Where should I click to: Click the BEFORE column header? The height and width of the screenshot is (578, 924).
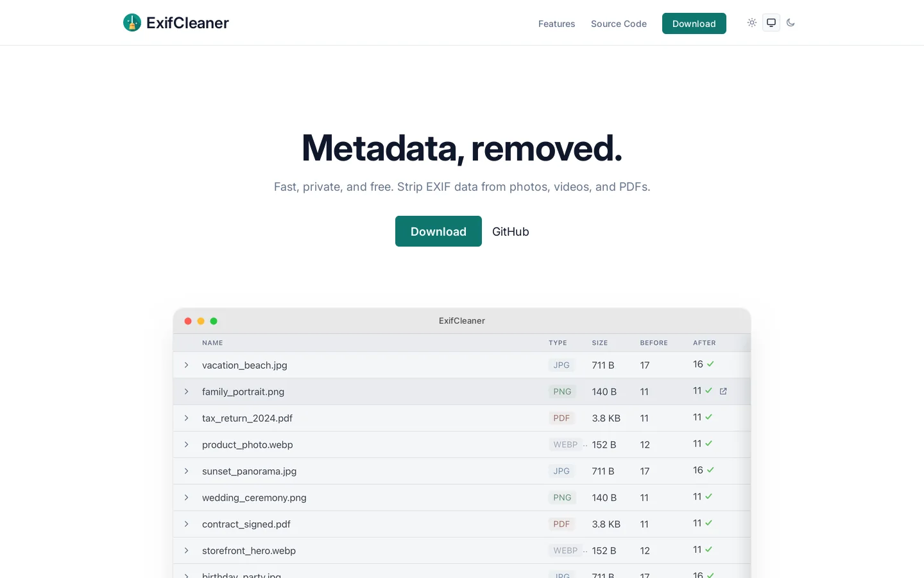coord(654,343)
